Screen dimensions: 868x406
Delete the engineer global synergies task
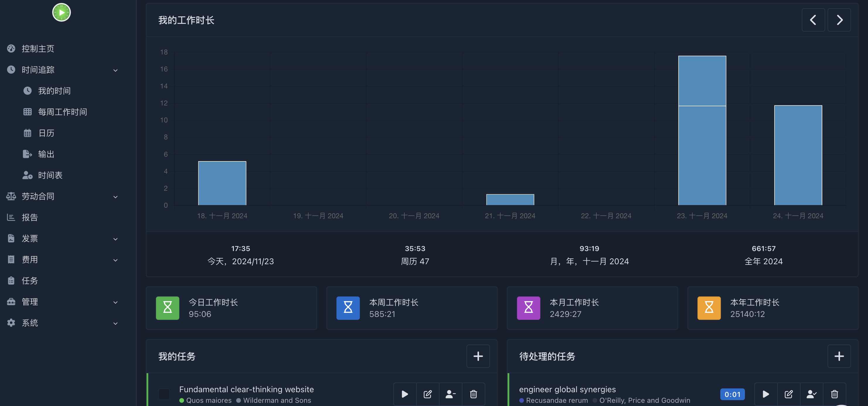point(834,394)
